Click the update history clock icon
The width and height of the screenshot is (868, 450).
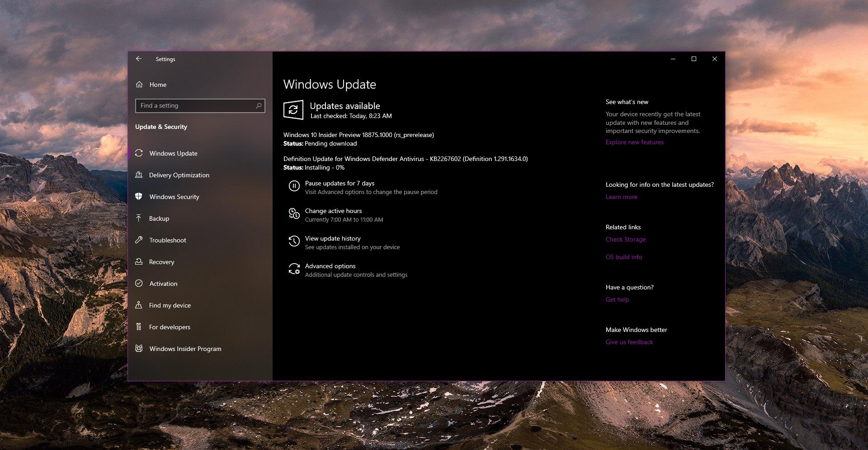click(294, 241)
